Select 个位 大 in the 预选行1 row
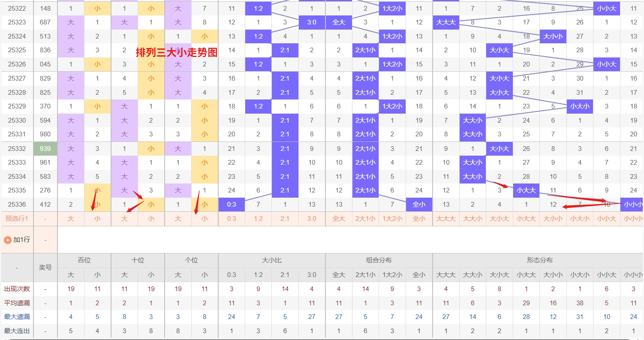This screenshot has height=340, width=644. coord(178,219)
